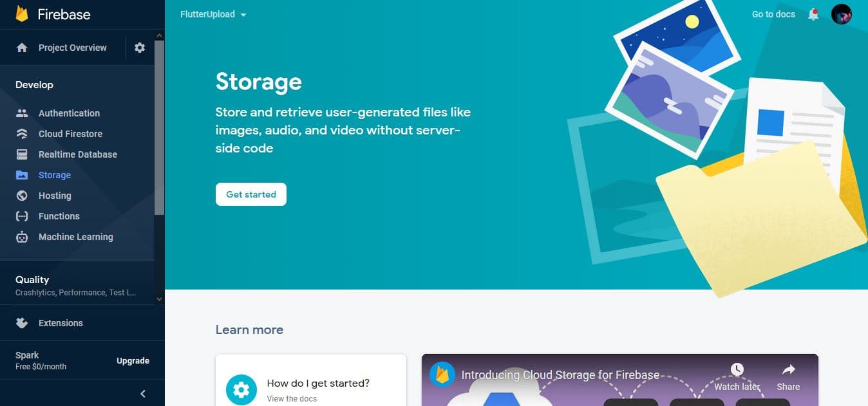868x406 pixels.
Task: Open How do I get started card
Action: pyautogui.click(x=311, y=380)
